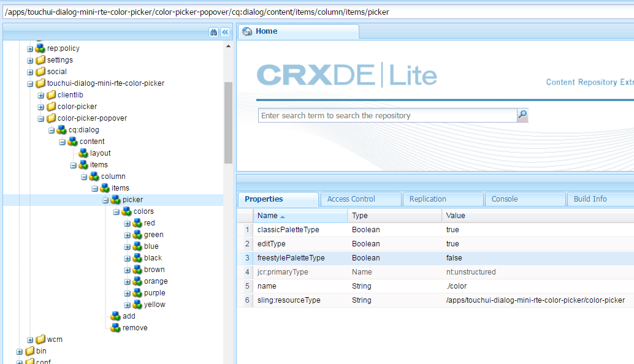Collapse the colors node
Screen dimensions: 634x364
pyautogui.click(x=115, y=211)
